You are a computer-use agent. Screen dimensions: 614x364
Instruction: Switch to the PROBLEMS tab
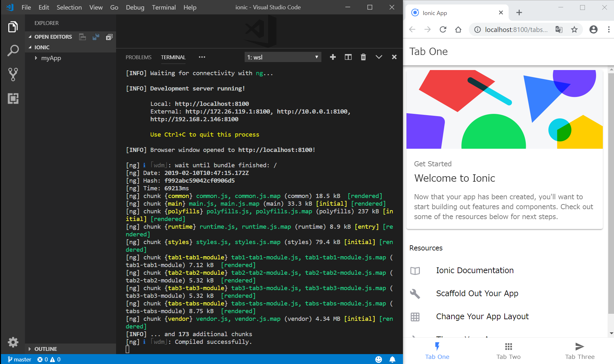[138, 57]
